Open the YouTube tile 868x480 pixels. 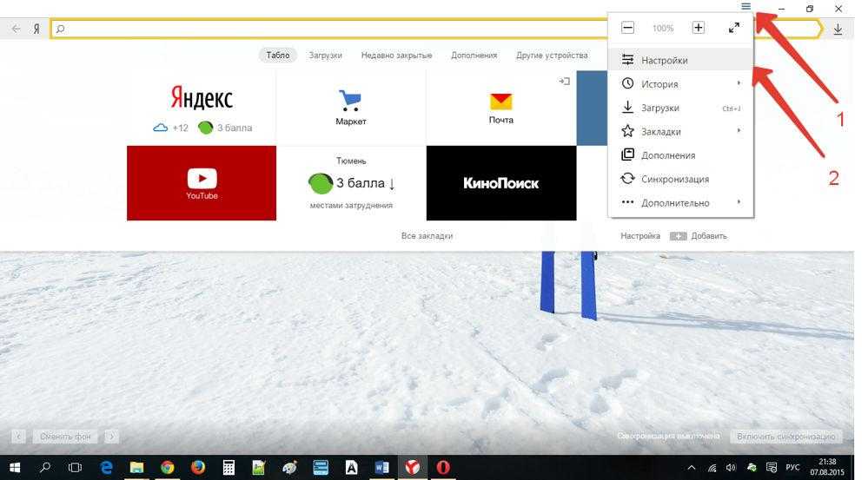pos(202,183)
